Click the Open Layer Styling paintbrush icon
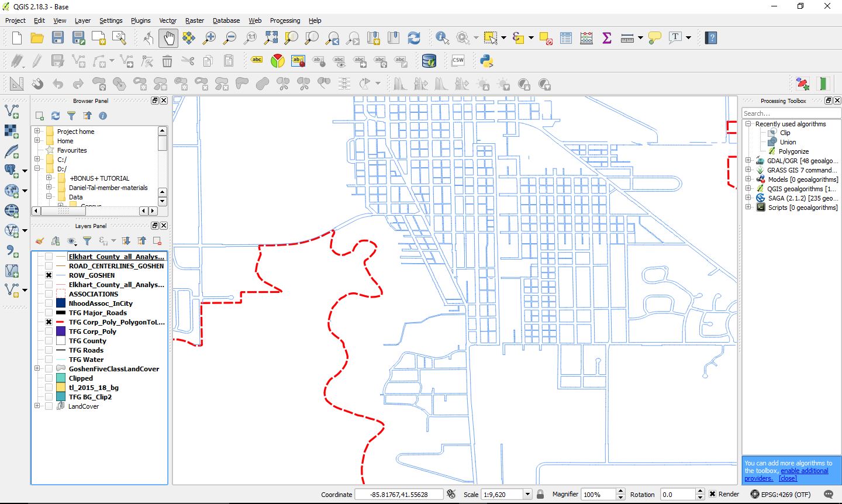 pyautogui.click(x=40, y=241)
